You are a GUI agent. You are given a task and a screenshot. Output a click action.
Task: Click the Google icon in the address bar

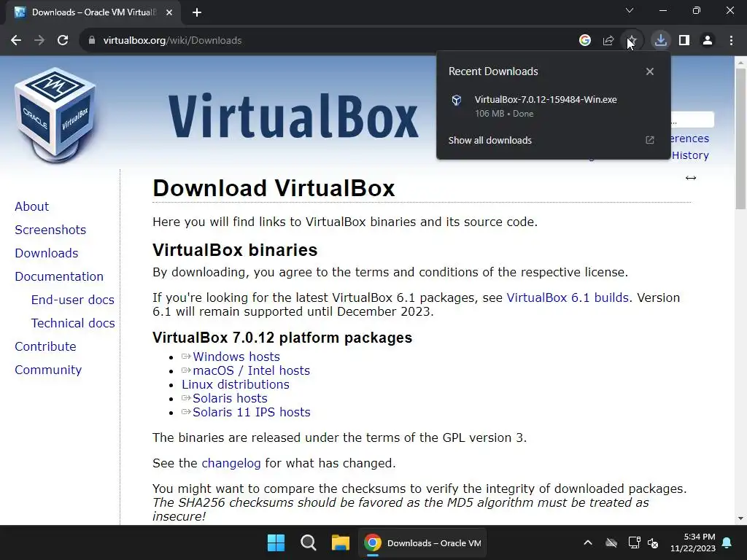pyautogui.click(x=585, y=41)
